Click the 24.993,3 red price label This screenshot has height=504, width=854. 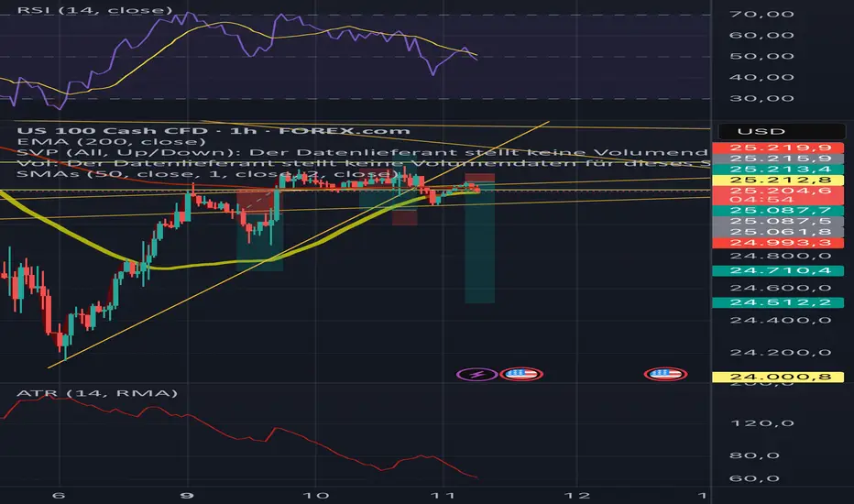(x=778, y=243)
